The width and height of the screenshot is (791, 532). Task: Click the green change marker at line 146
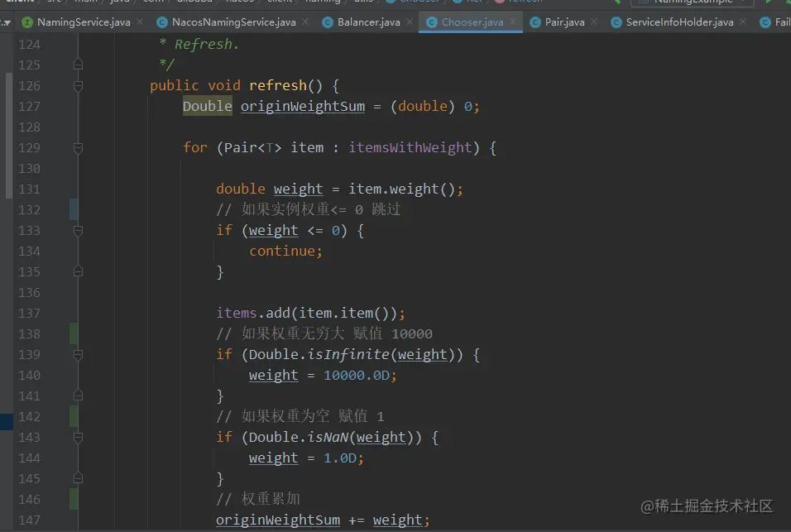point(74,499)
